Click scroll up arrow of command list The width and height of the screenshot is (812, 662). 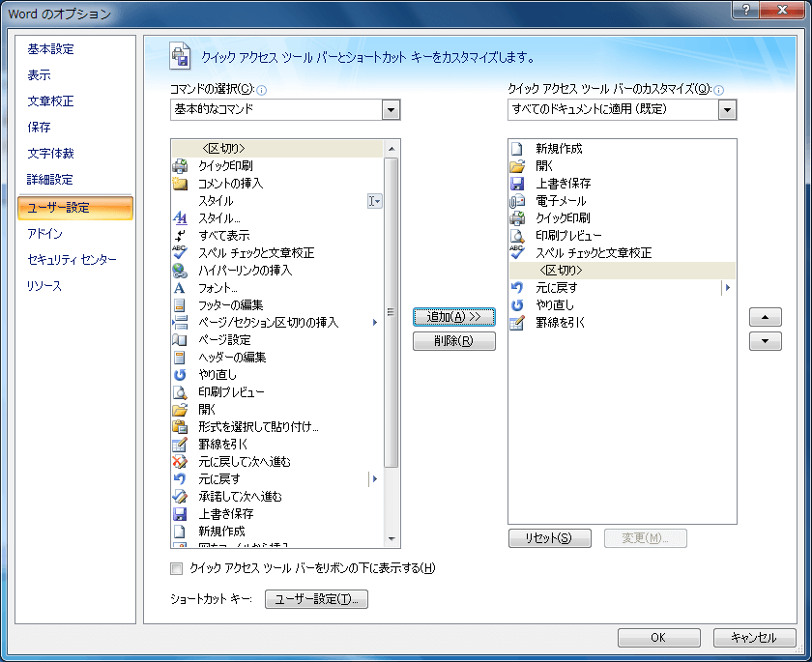(391, 149)
